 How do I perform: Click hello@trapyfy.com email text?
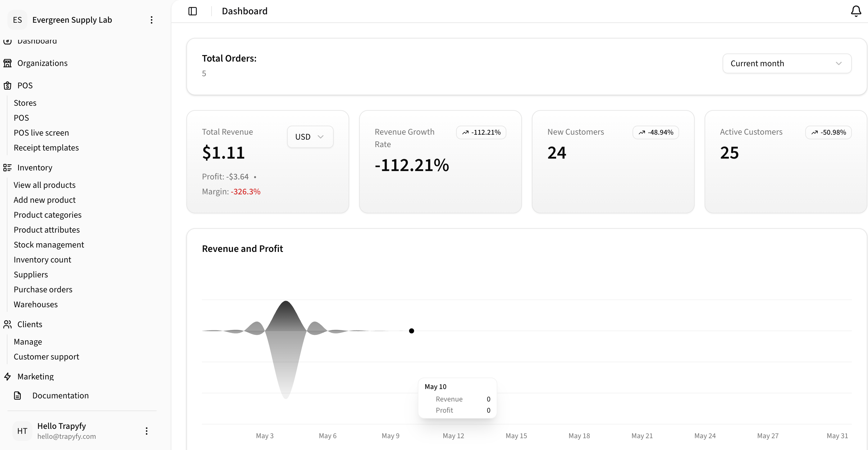tap(66, 436)
